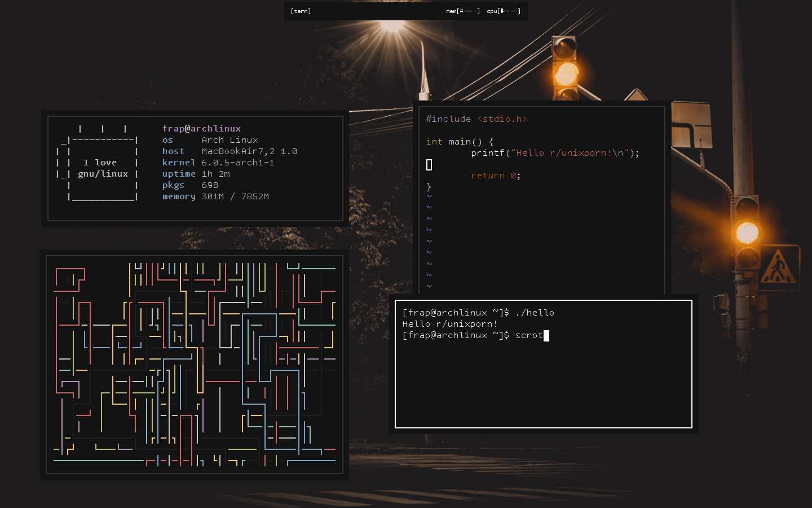Click the [term] workspace tag in the status bar

(300, 10)
